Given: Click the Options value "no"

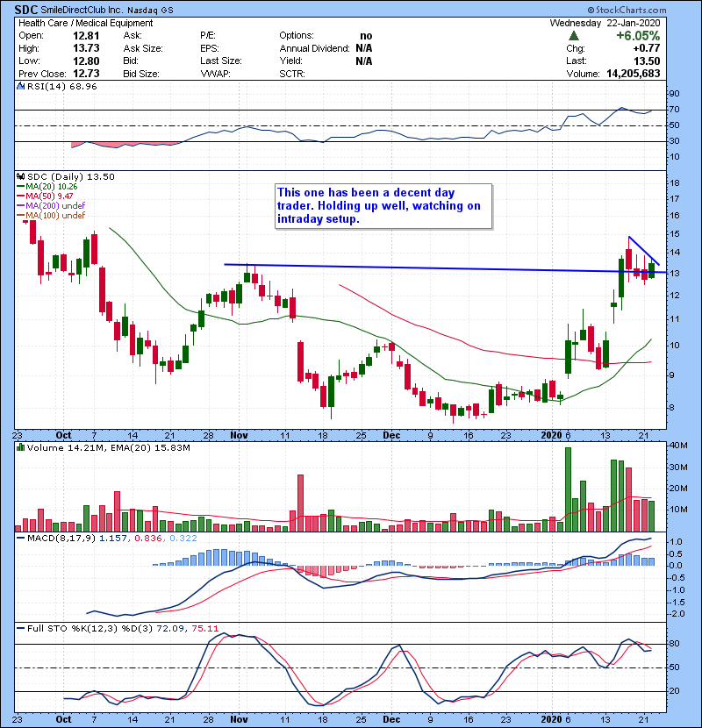Looking at the screenshot, I should point(366,36).
